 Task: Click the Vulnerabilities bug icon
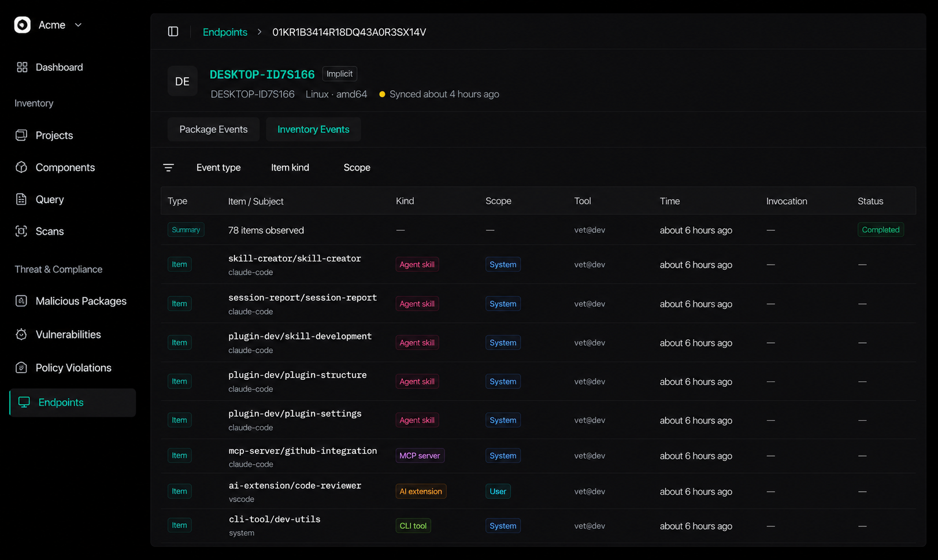point(21,335)
